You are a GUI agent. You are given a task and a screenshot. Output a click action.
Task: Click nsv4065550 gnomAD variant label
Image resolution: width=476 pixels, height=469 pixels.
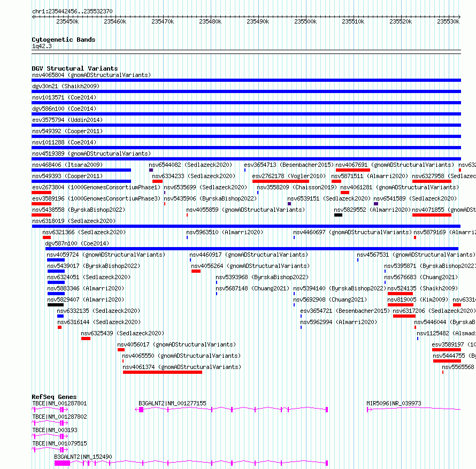click(181, 356)
